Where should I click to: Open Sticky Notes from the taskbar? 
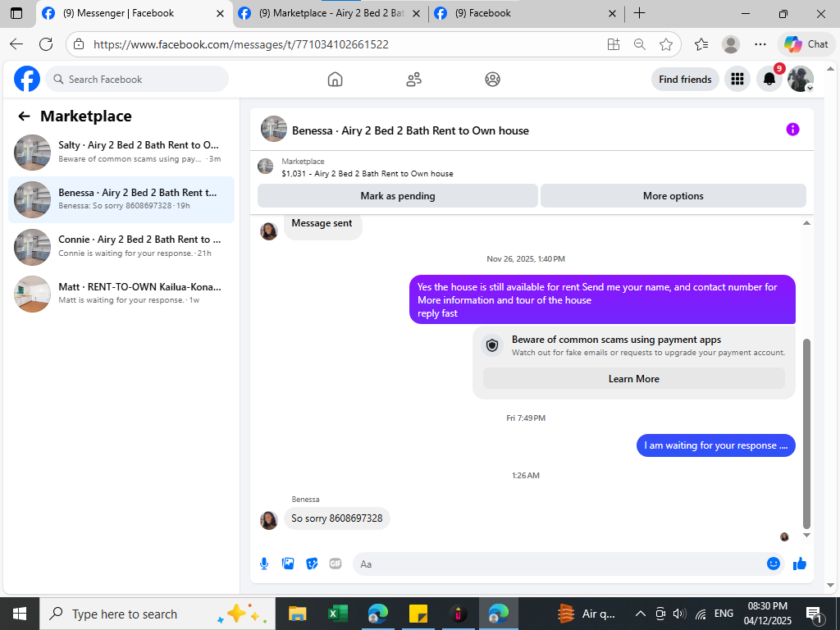pos(418,614)
